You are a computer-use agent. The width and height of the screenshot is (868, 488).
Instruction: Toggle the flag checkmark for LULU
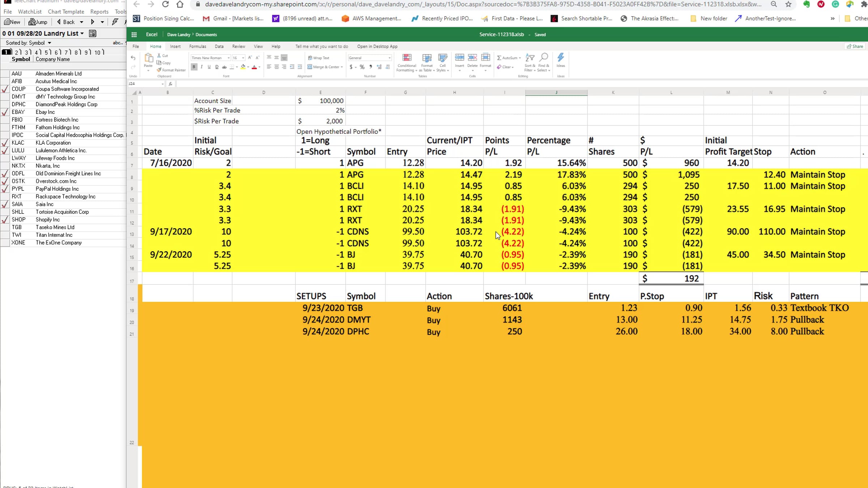pyautogui.click(x=5, y=151)
